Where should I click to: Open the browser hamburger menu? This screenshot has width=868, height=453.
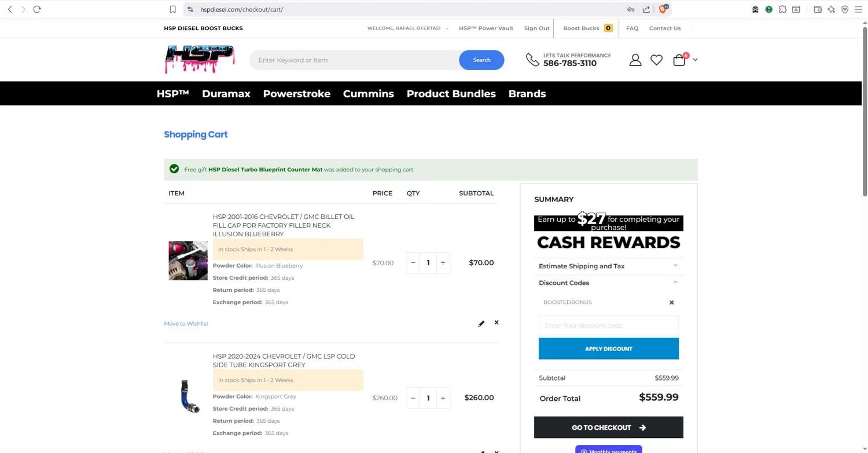pos(859,9)
